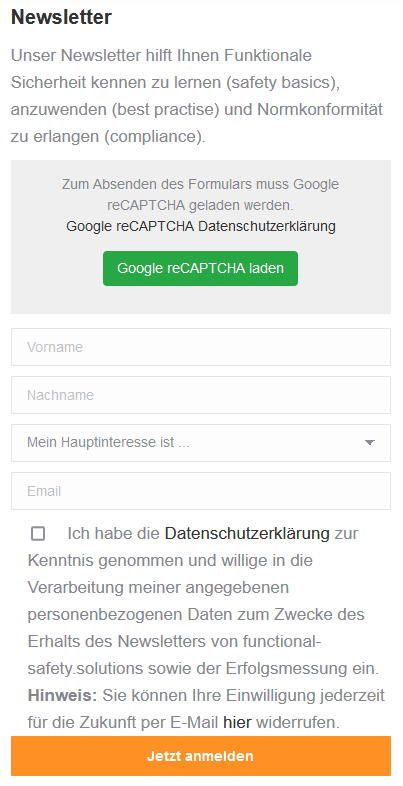Viewport: 403px width, 786px height.
Task: Click the dropdown arrow icon for Hauptinteresse
Action: pos(370,443)
